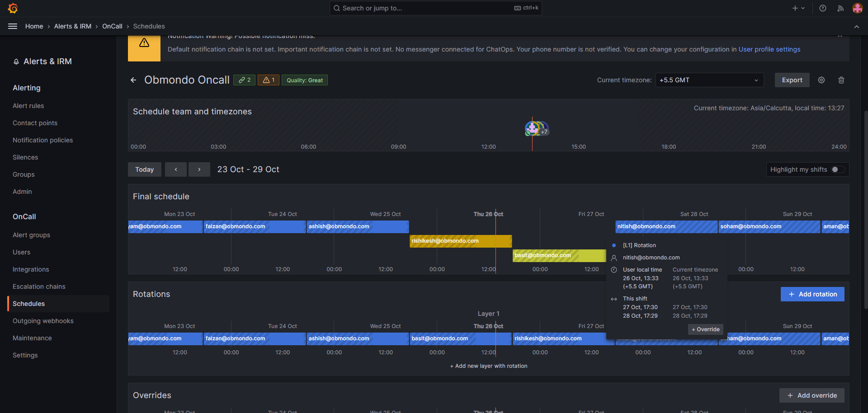Open schedule settings gear icon

tap(821, 80)
